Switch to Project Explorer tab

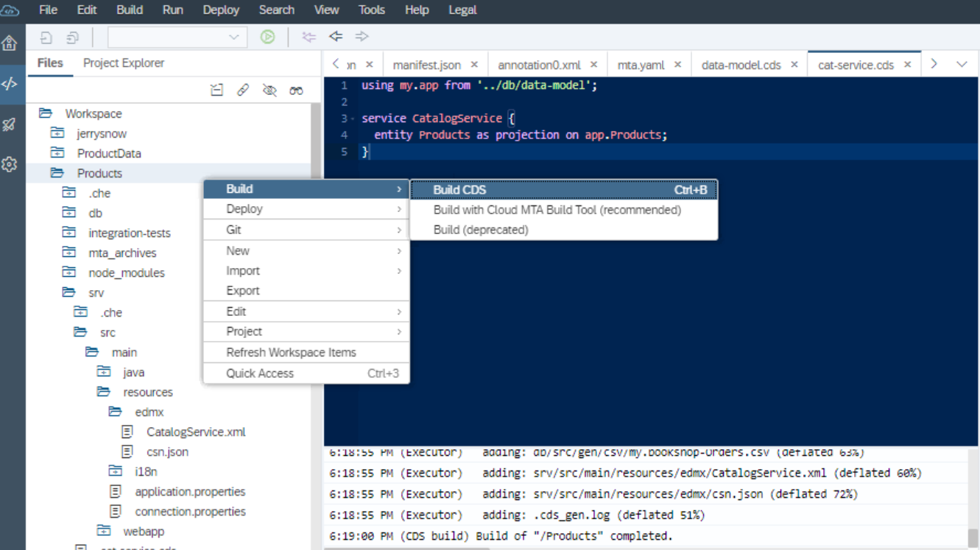tap(124, 63)
